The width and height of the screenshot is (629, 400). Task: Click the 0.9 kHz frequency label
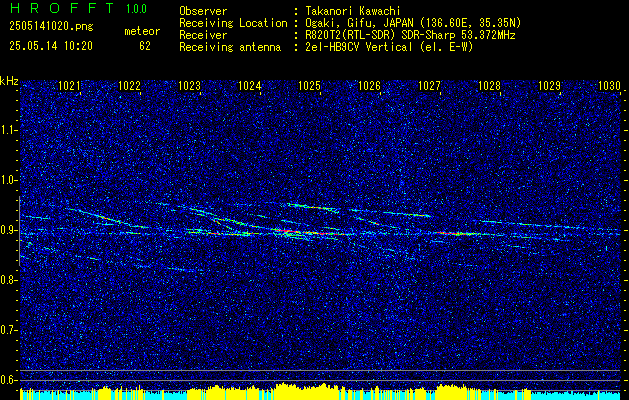pos(8,230)
